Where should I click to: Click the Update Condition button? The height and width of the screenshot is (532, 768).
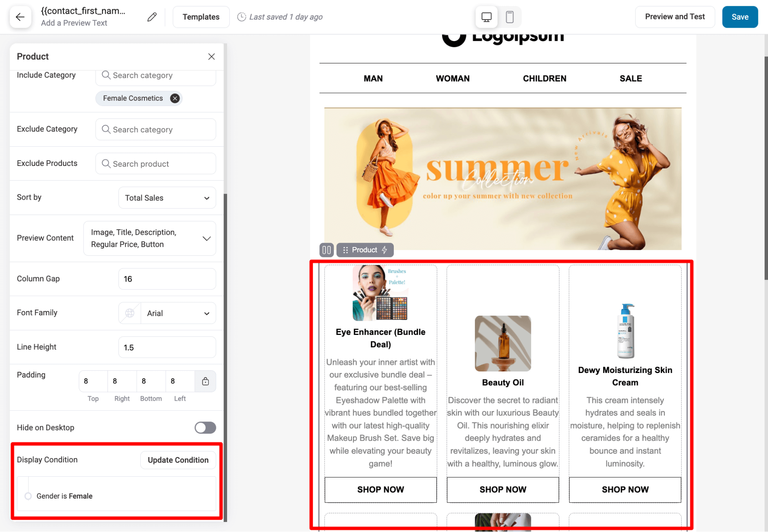(177, 460)
